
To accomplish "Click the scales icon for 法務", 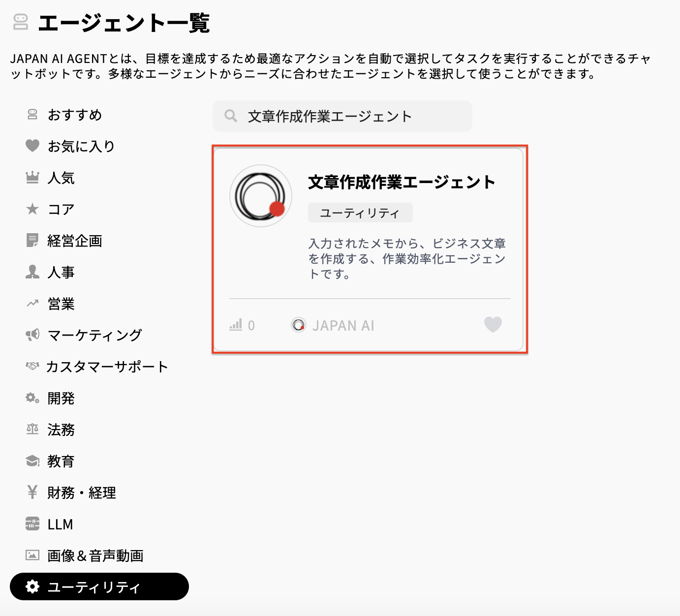I will pos(32,430).
